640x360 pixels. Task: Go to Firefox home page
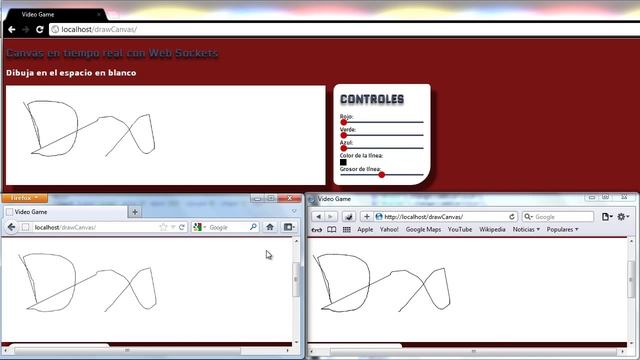270,227
